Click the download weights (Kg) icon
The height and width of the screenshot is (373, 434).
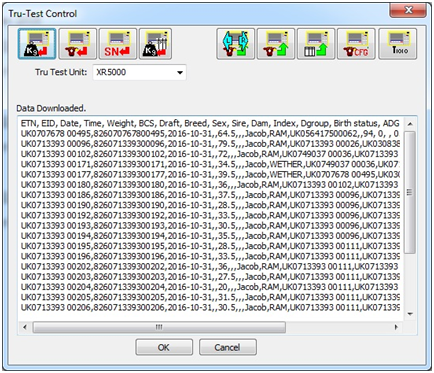(37, 44)
